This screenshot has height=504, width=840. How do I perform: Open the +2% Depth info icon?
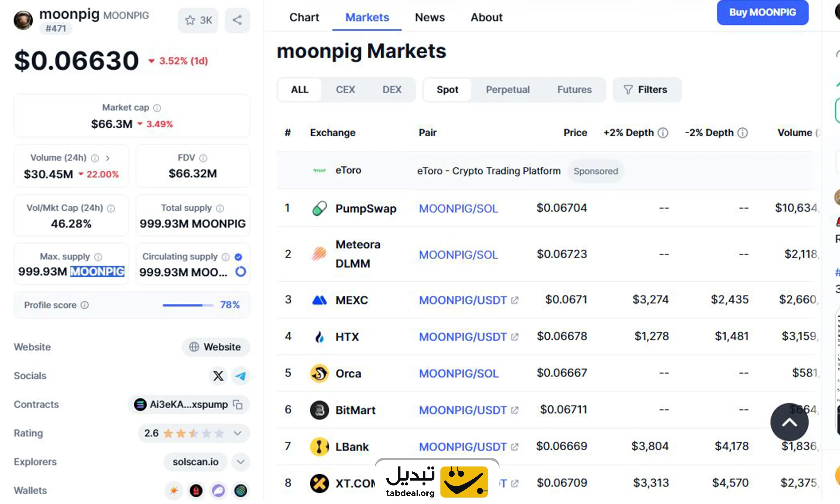coord(663,133)
